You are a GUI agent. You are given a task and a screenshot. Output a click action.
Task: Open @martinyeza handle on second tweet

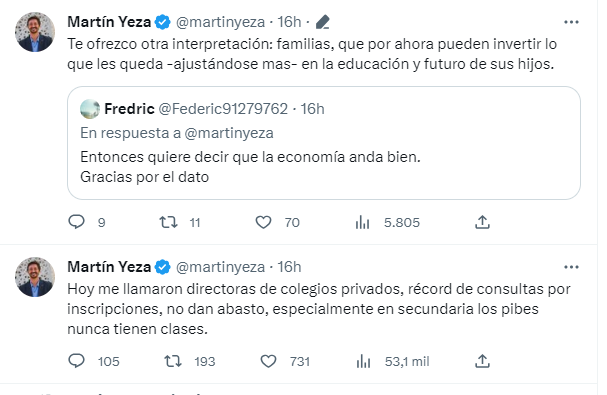[x=220, y=267]
